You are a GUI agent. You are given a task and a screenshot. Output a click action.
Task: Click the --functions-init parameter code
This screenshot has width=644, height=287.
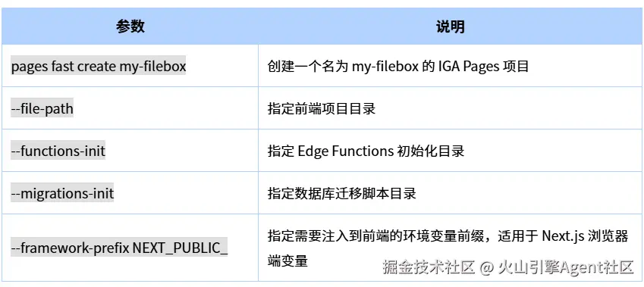click(x=58, y=151)
